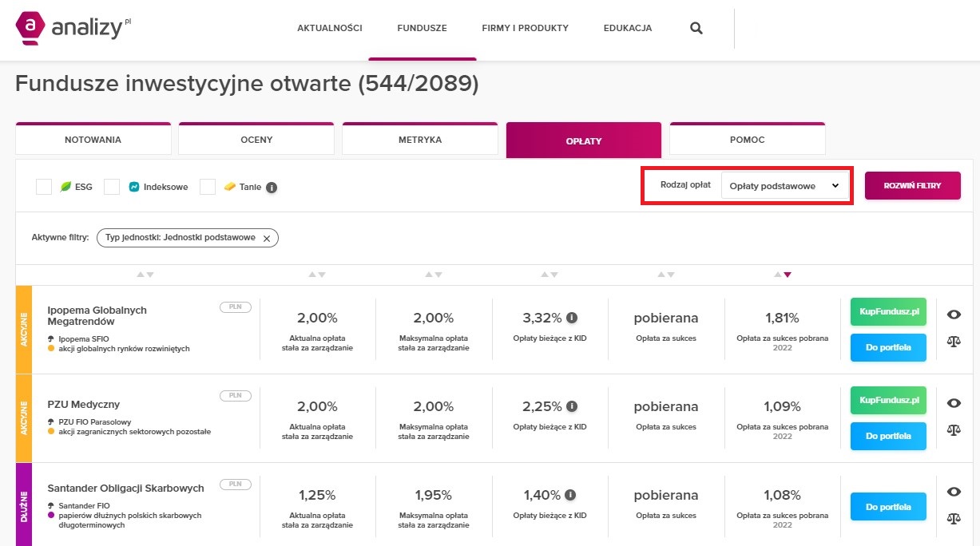Open the PZU FIO Parasolowy link
Screen dimensions: 980x546
[x=95, y=421]
